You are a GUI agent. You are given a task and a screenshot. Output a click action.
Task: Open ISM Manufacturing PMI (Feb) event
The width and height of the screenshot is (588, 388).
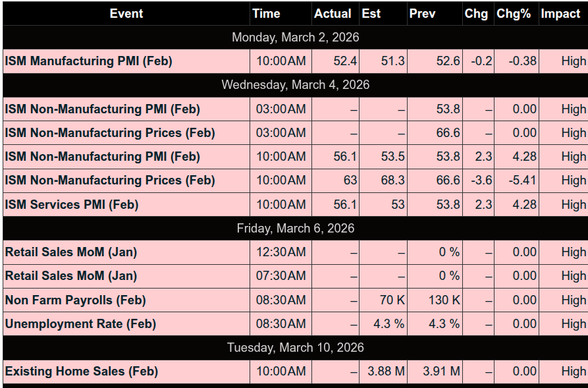click(89, 61)
